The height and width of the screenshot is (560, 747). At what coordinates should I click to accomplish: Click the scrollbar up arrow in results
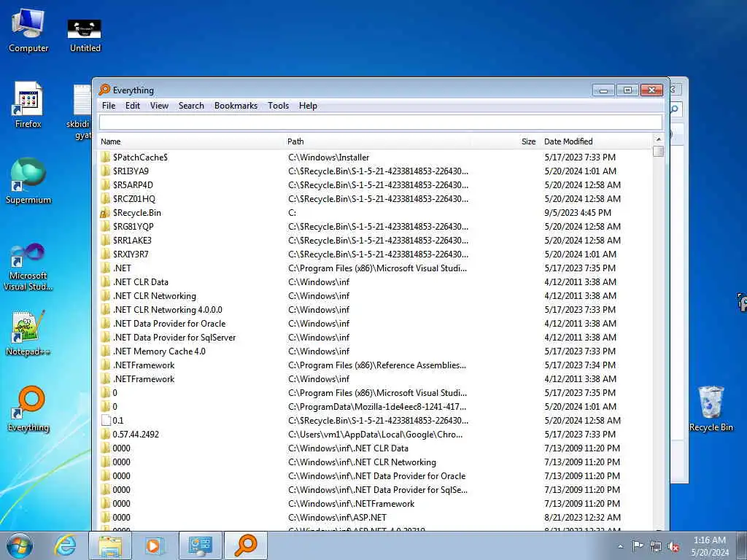point(659,139)
